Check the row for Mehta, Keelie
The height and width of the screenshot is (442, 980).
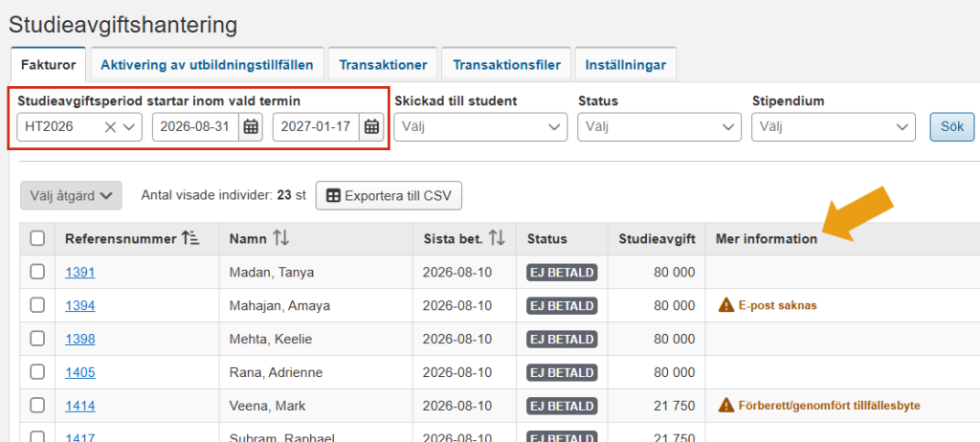(x=37, y=339)
